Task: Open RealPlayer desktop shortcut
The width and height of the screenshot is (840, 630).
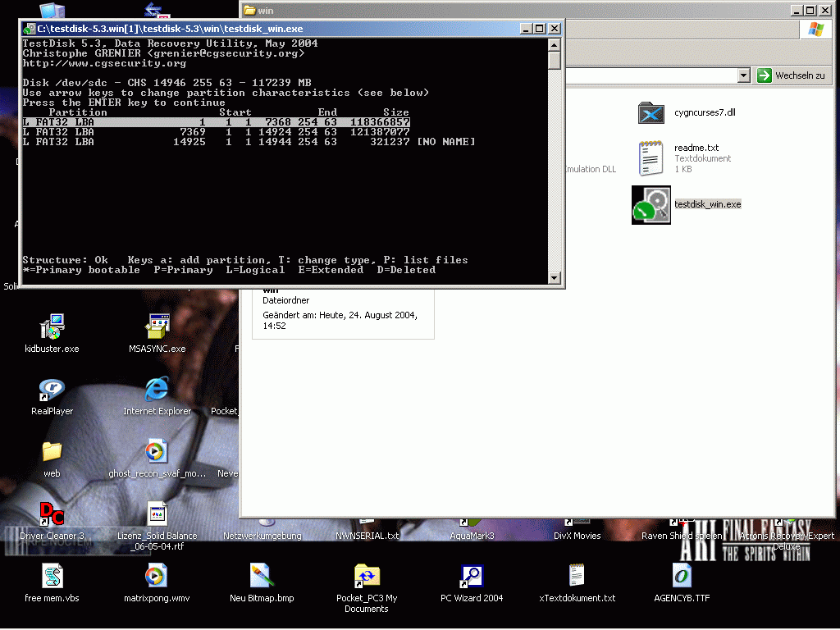Action: tap(52, 389)
